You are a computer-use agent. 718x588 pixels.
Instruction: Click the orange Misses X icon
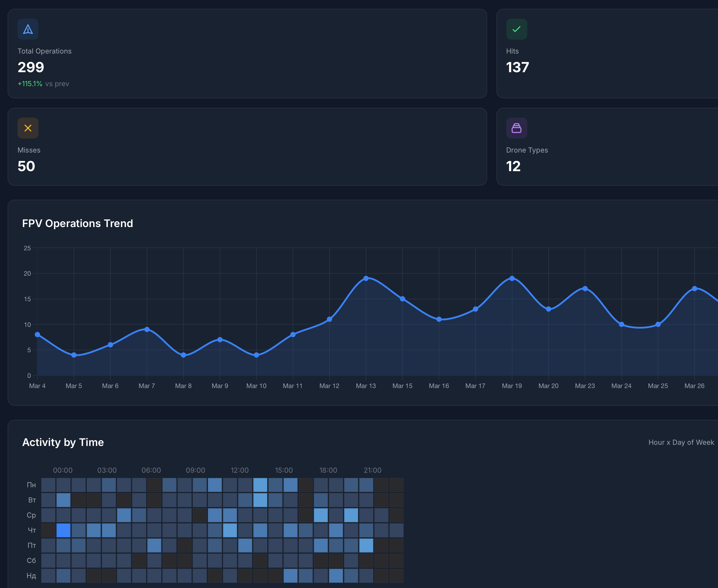click(x=28, y=128)
